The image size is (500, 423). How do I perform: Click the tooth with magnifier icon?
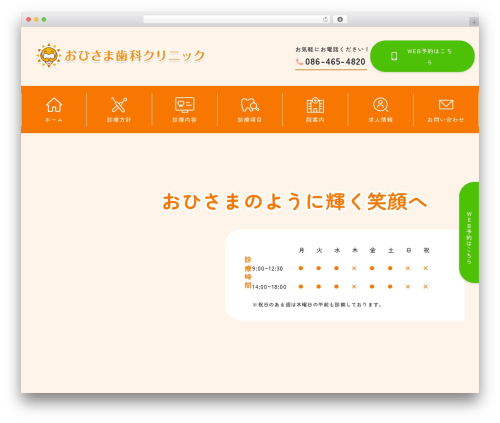(x=250, y=105)
